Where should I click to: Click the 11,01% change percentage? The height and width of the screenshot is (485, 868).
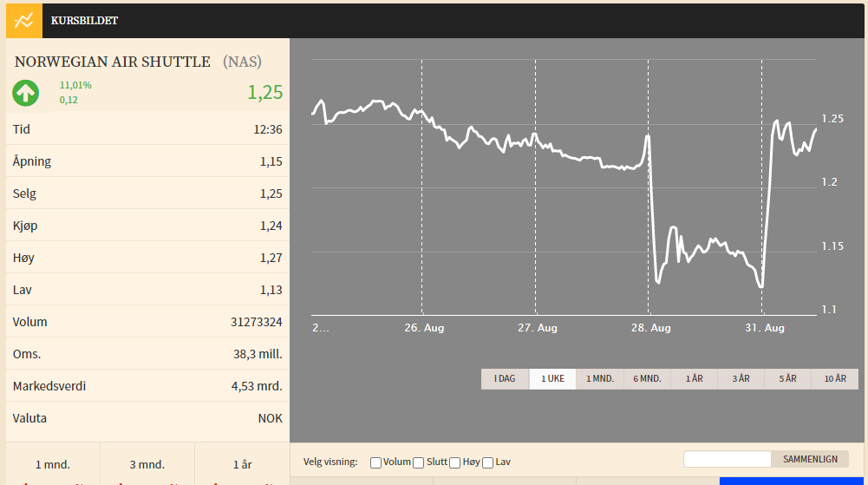[x=75, y=85]
